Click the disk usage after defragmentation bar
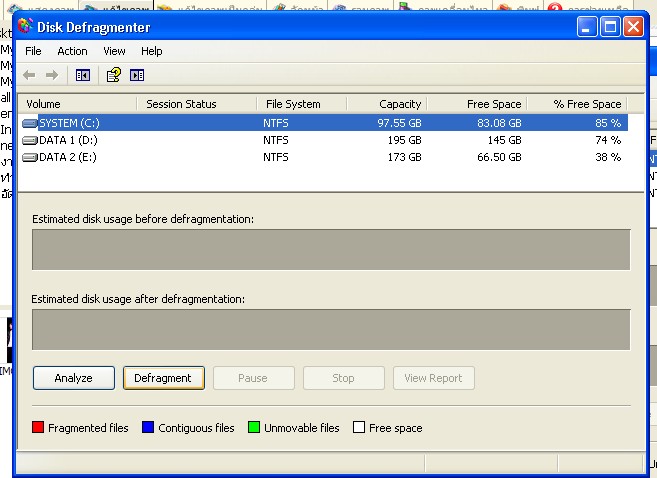The height and width of the screenshot is (478, 657). 331,329
